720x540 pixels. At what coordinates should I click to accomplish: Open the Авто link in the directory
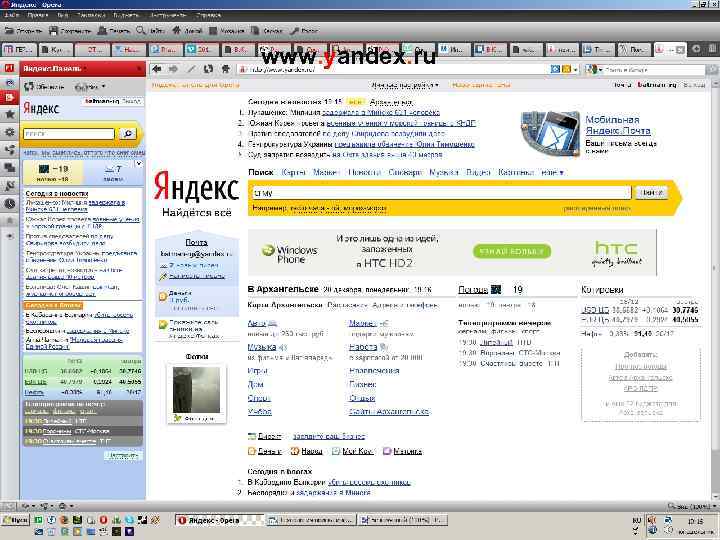point(257,323)
